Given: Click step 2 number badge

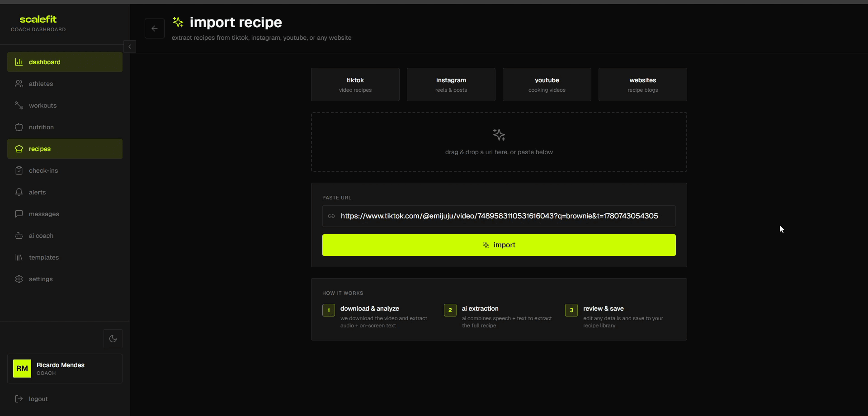Looking at the screenshot, I should (x=450, y=310).
